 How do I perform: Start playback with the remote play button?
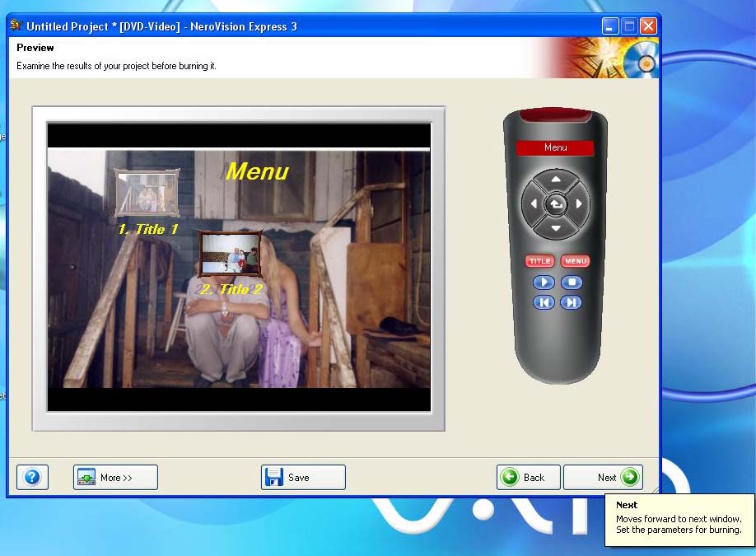click(544, 282)
